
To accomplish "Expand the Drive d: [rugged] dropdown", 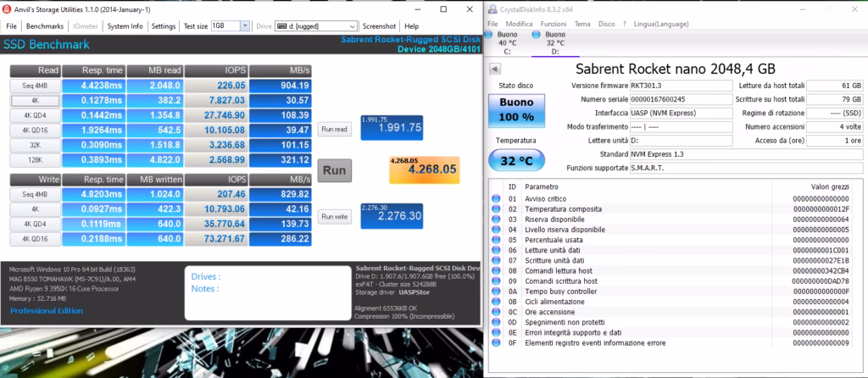I will (x=353, y=26).
